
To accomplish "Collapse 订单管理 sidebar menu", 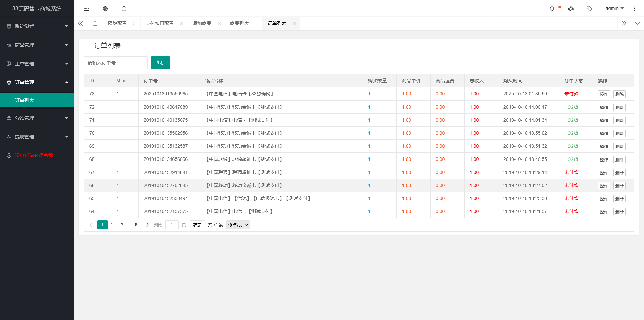I will tap(37, 82).
